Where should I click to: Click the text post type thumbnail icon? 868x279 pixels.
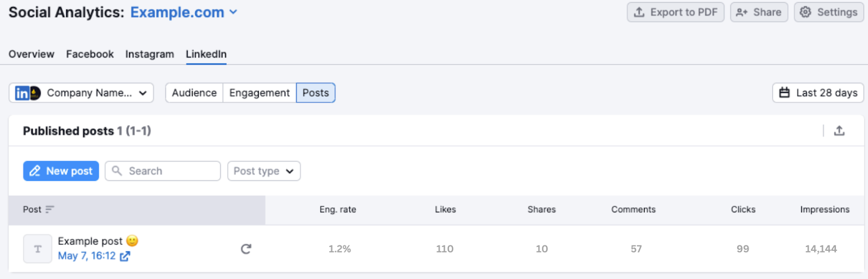tap(37, 249)
